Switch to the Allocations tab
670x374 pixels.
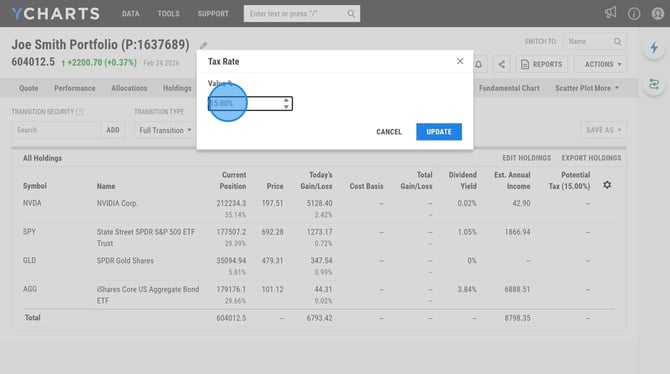(129, 88)
